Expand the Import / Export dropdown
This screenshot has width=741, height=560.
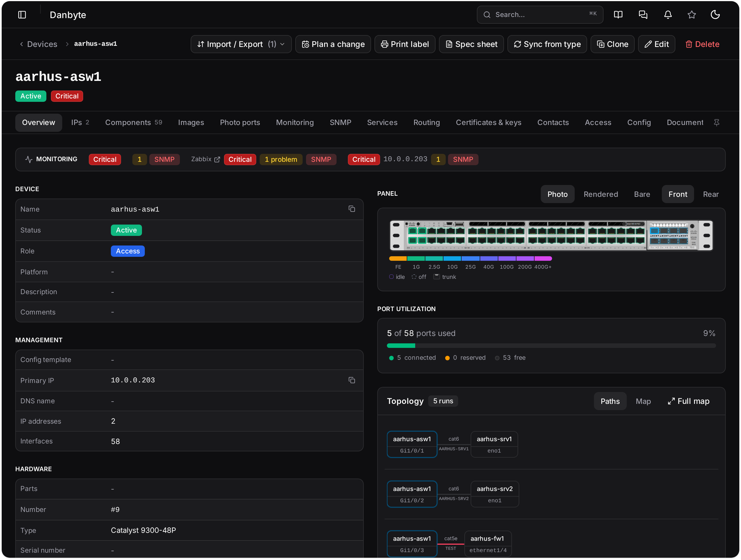pos(241,44)
